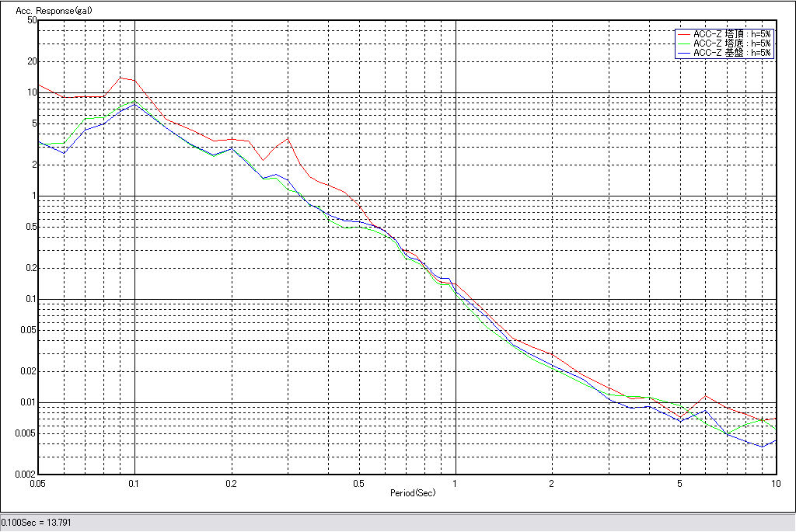Click the red ACC-Z 塔頂 legend line swatch
The width and height of the screenshot is (796, 532).
pyautogui.click(x=684, y=34)
